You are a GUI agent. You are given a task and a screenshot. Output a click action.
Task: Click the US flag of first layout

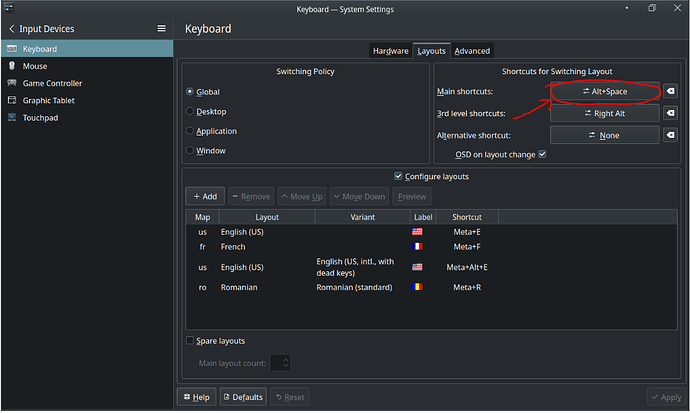[x=417, y=232]
